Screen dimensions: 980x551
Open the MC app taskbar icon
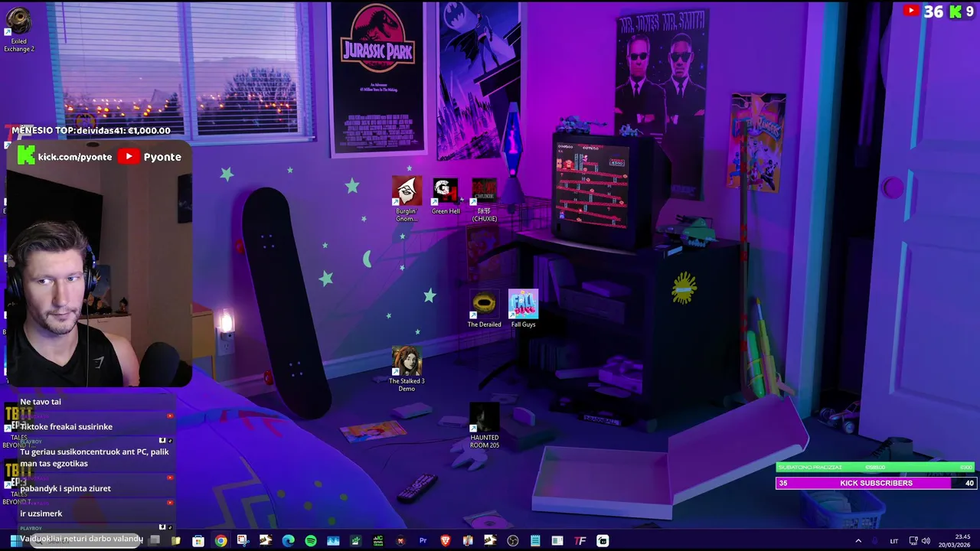377,540
